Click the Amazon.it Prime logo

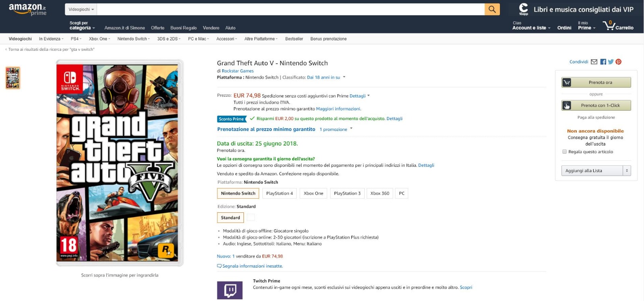[x=27, y=9]
